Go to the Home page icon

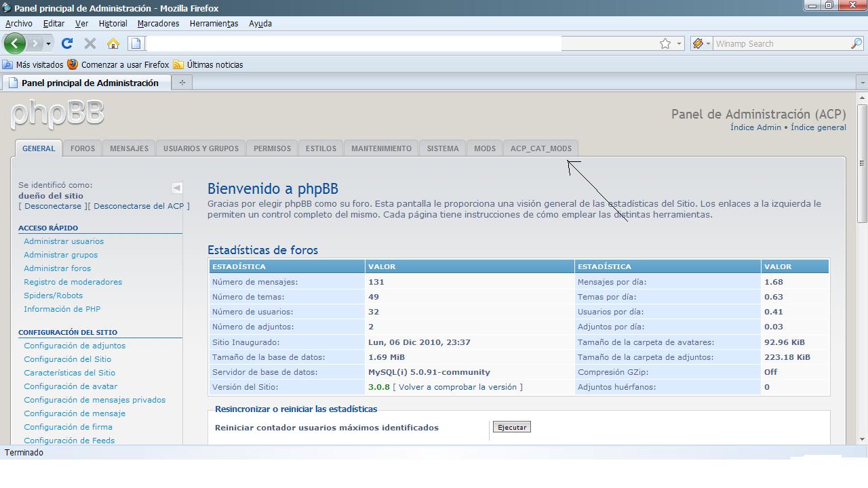[x=113, y=43]
